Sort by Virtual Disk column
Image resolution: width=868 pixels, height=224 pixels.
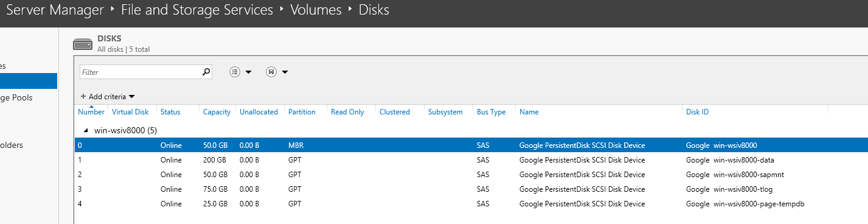(130, 112)
